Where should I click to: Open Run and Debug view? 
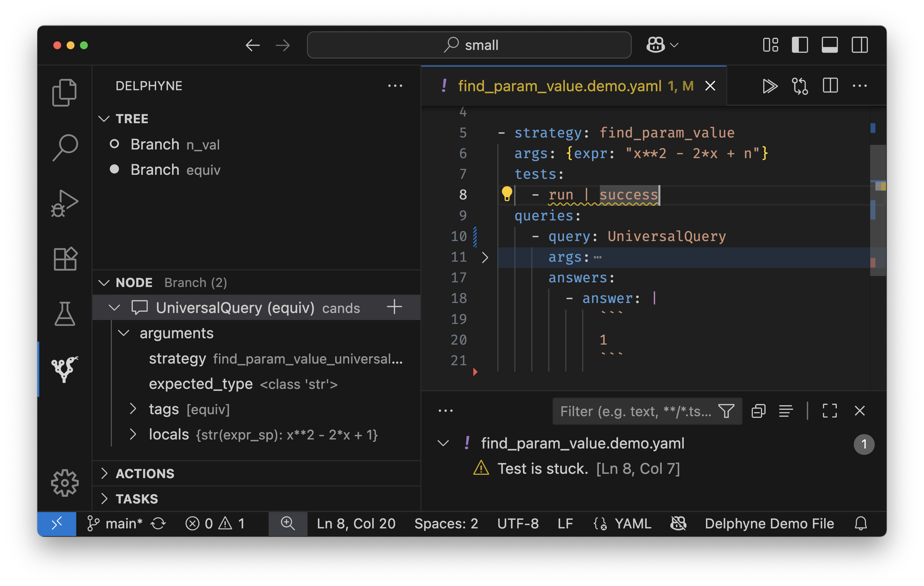(x=65, y=203)
